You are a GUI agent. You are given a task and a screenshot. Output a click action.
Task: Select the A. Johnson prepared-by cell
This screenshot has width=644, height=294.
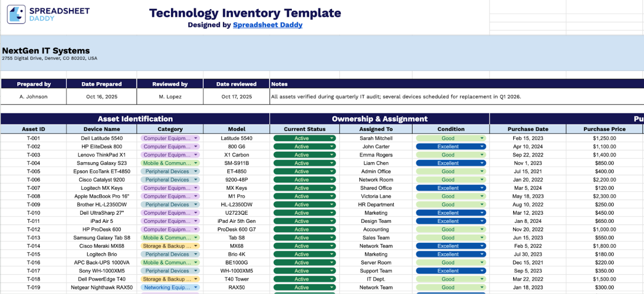click(x=34, y=96)
